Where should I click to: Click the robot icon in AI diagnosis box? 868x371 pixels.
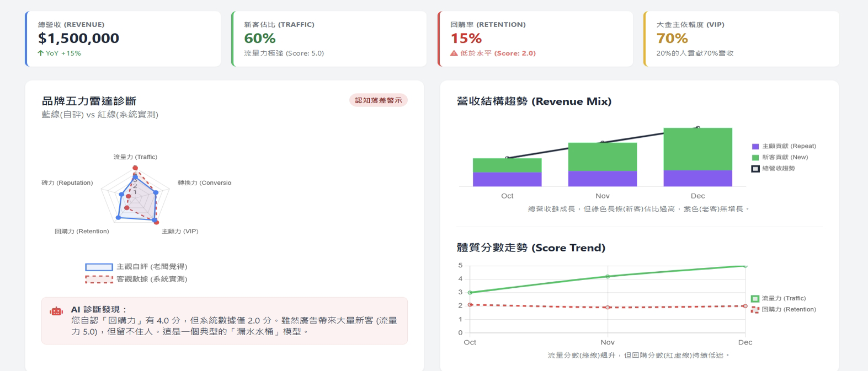[56, 311]
